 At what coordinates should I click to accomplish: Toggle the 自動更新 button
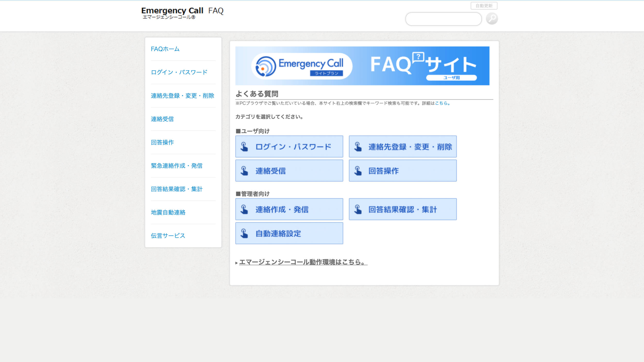tap(484, 6)
